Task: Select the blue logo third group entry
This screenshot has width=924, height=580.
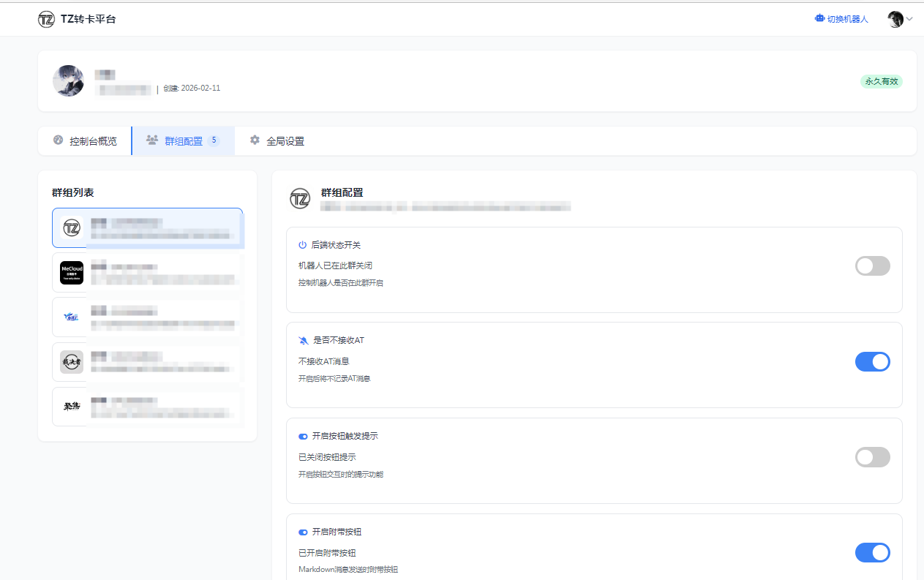Action: (x=72, y=317)
